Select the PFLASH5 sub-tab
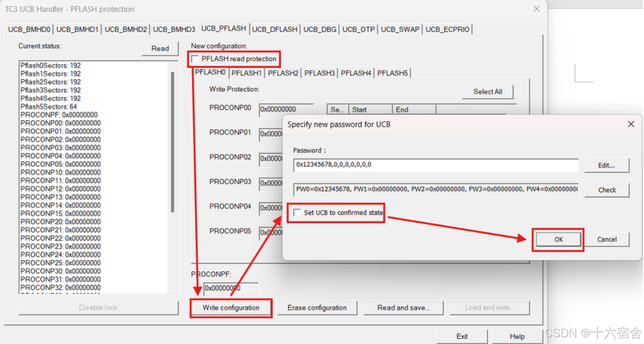 pos(392,73)
